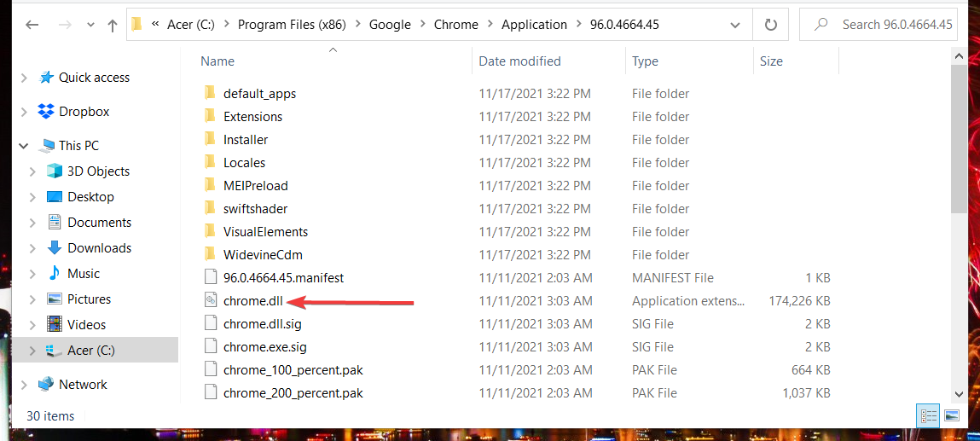Click the Search 96.0.4664.45 box
980x441 pixels.
[879, 25]
